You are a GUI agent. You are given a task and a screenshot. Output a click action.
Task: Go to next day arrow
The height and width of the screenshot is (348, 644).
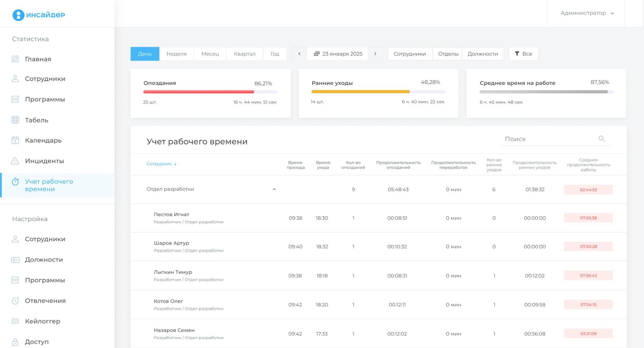coord(375,54)
